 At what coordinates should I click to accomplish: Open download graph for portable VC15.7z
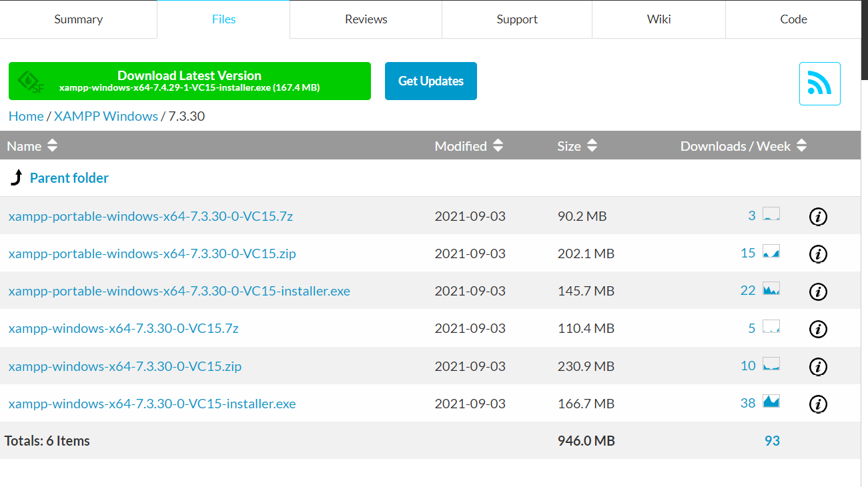coord(771,215)
